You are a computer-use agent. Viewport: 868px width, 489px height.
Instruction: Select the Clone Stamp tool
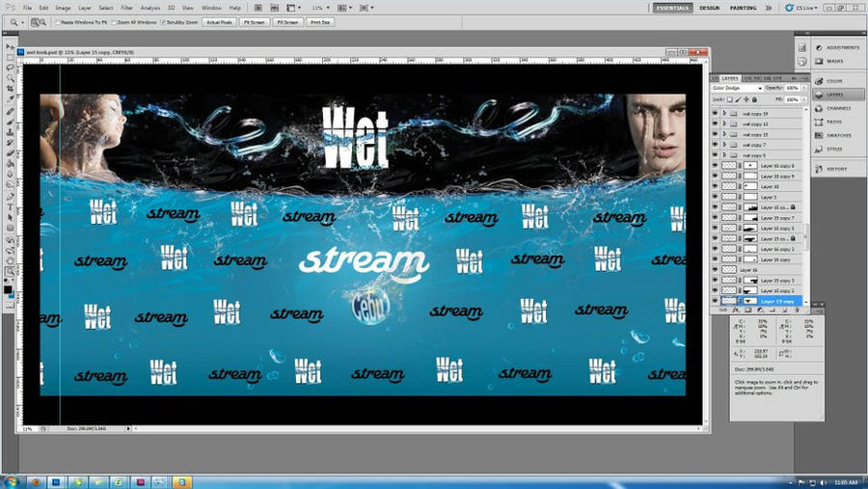(10, 132)
